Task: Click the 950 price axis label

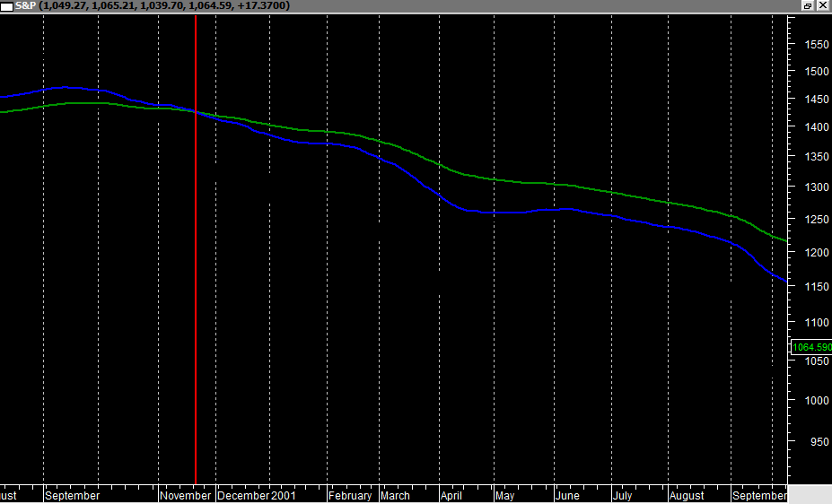Action: point(819,441)
